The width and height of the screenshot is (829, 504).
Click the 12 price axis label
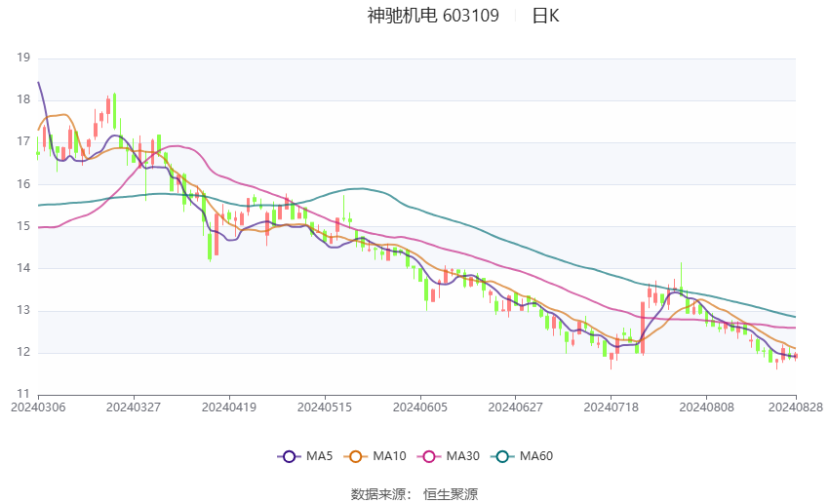click(23, 352)
